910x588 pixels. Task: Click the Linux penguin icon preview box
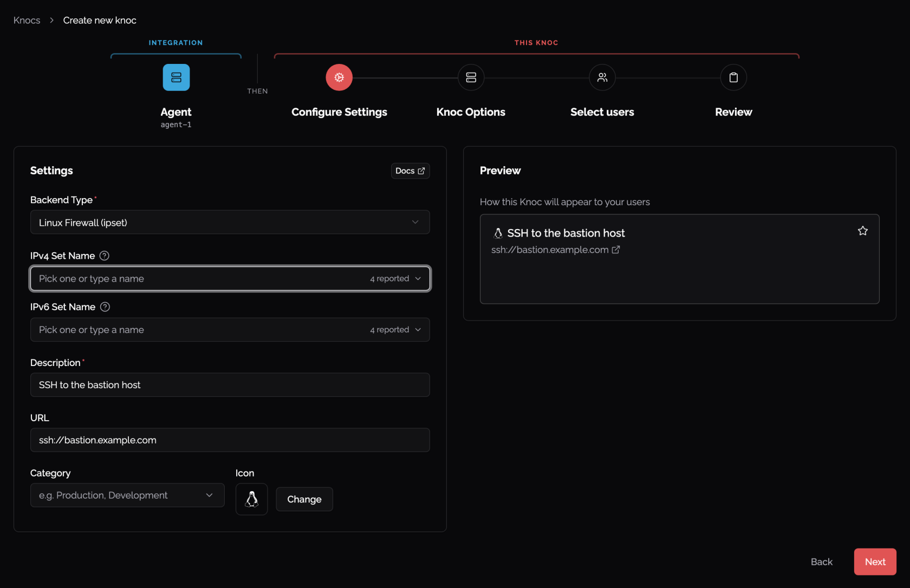(x=252, y=499)
